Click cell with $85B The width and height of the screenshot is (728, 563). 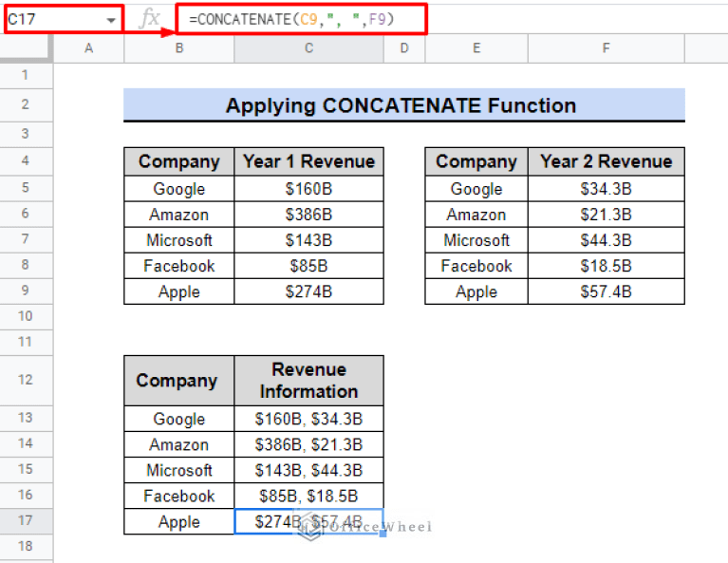(308, 266)
